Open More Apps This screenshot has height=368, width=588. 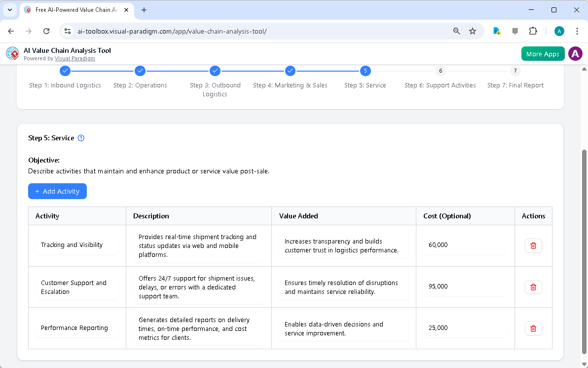(543, 53)
